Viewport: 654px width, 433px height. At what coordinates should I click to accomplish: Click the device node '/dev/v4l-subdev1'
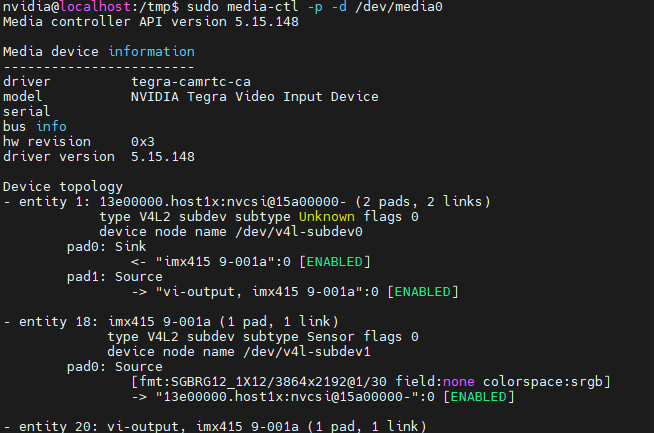coord(307,352)
